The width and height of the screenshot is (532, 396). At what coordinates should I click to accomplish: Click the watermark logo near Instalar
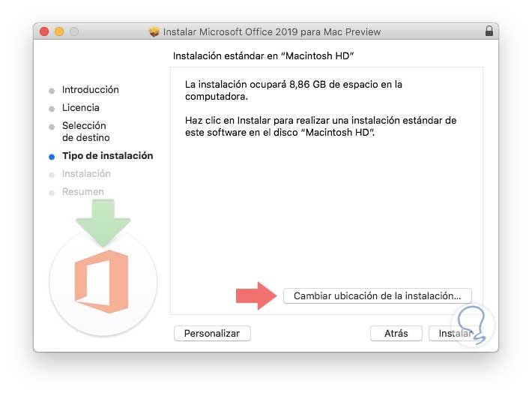[x=475, y=324]
